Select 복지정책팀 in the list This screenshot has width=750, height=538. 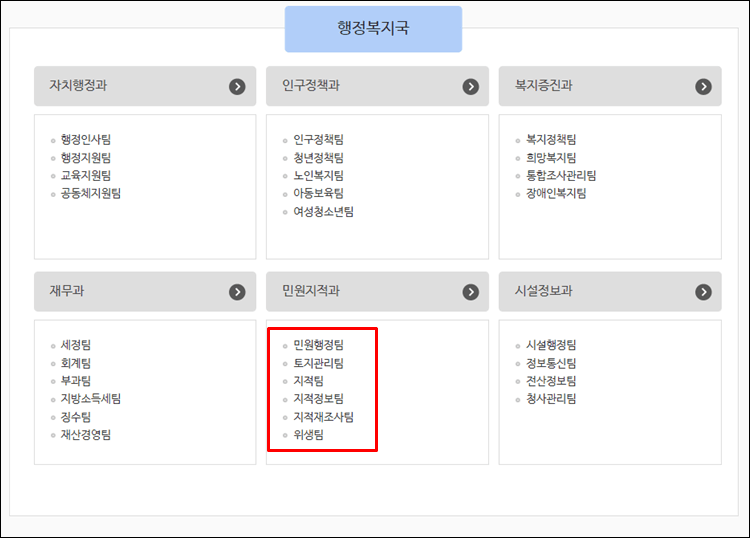point(551,140)
